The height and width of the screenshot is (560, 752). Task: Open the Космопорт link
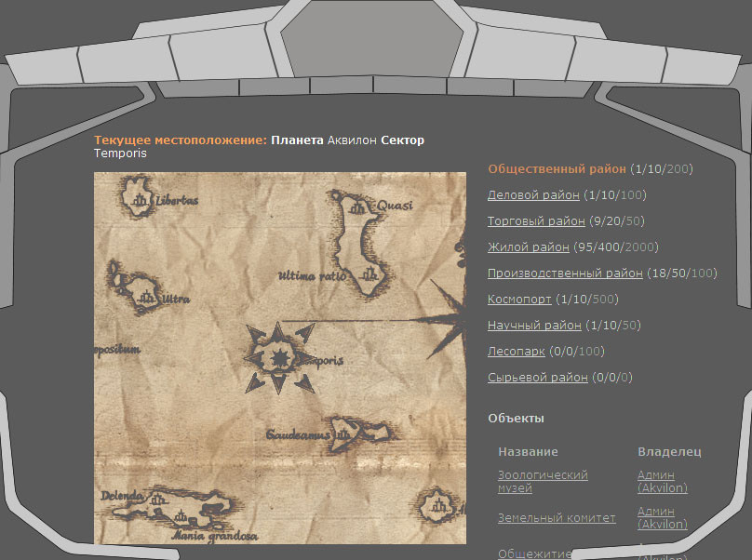point(519,300)
